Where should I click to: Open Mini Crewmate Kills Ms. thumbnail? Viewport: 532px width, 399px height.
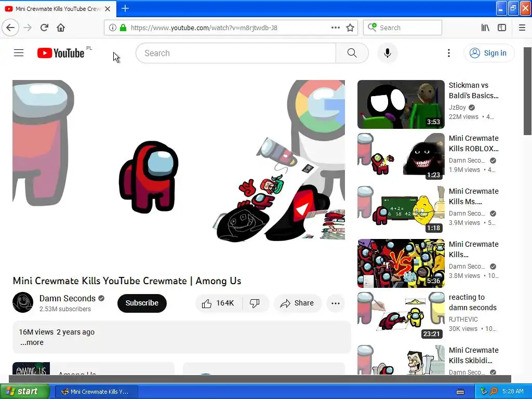(401, 210)
